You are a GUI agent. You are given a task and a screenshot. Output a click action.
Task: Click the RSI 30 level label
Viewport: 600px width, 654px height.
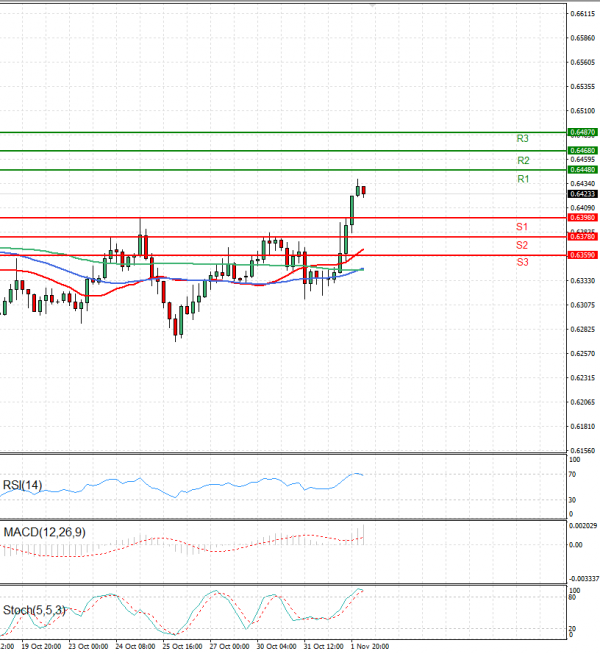coord(572,500)
